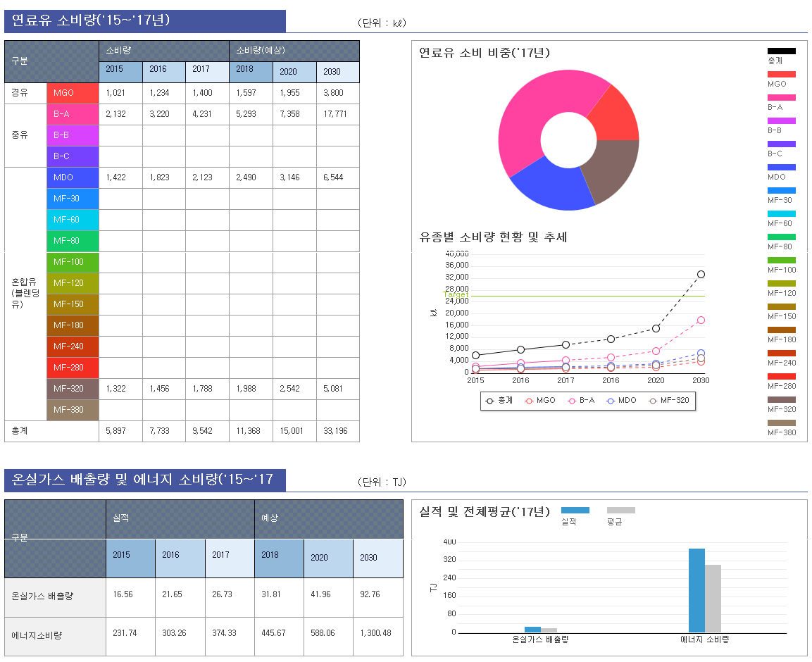Click the MDO row label in the fuel table

click(73, 177)
